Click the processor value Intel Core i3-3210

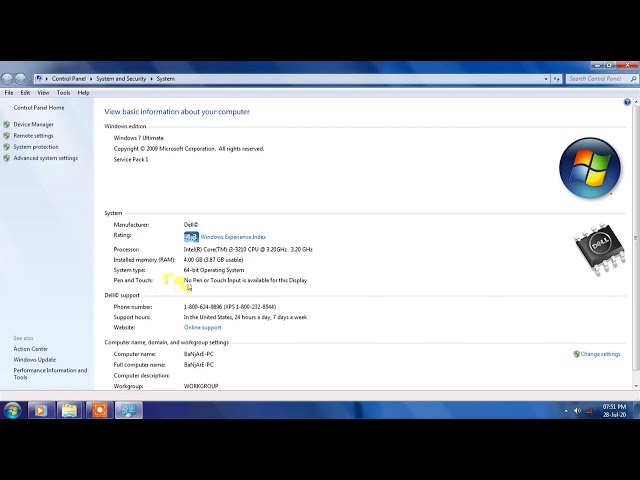(x=248, y=249)
